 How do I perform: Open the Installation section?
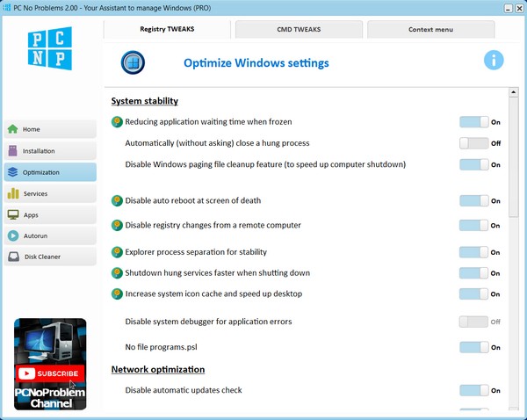point(50,150)
